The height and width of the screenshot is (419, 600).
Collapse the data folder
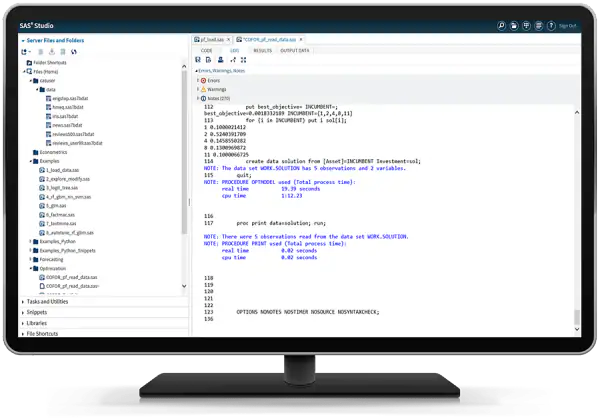click(37, 90)
